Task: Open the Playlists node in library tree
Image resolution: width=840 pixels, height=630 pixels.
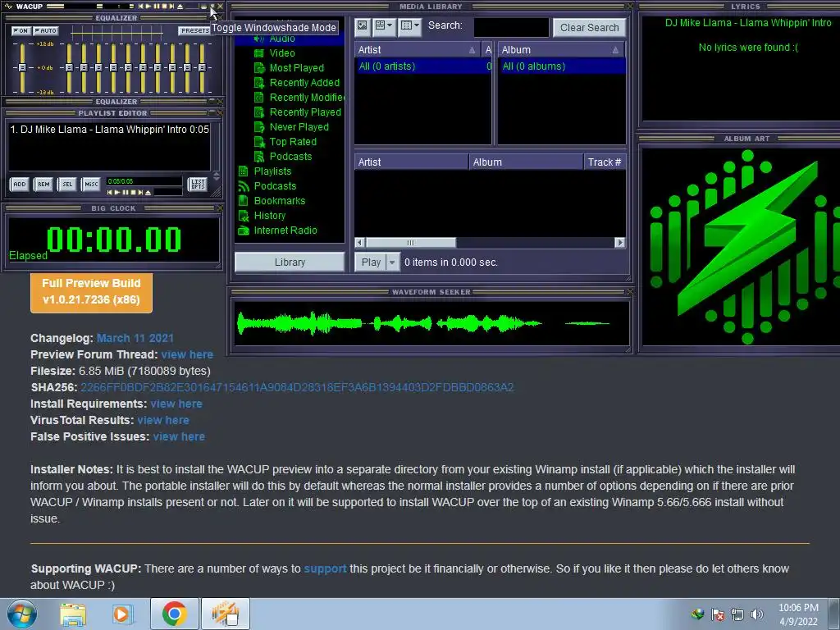Action: pyautogui.click(x=265, y=171)
